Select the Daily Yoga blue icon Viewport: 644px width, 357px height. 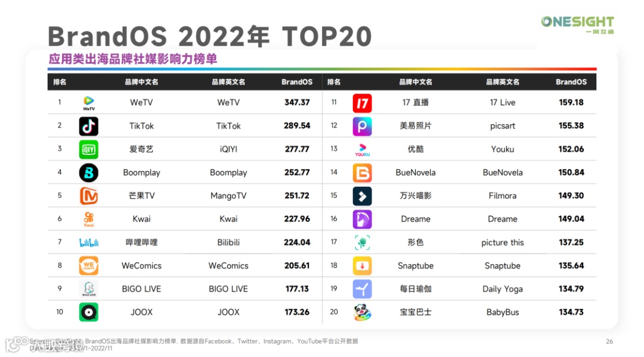click(x=363, y=289)
